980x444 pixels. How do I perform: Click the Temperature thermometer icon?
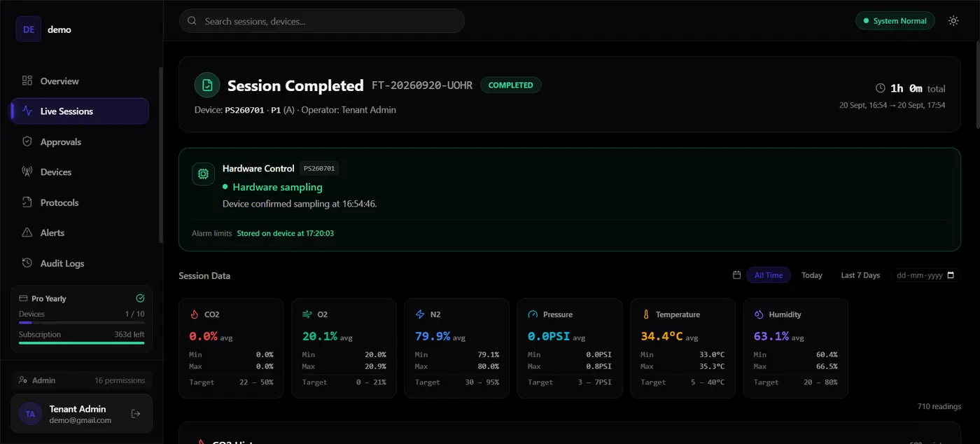pyautogui.click(x=645, y=314)
